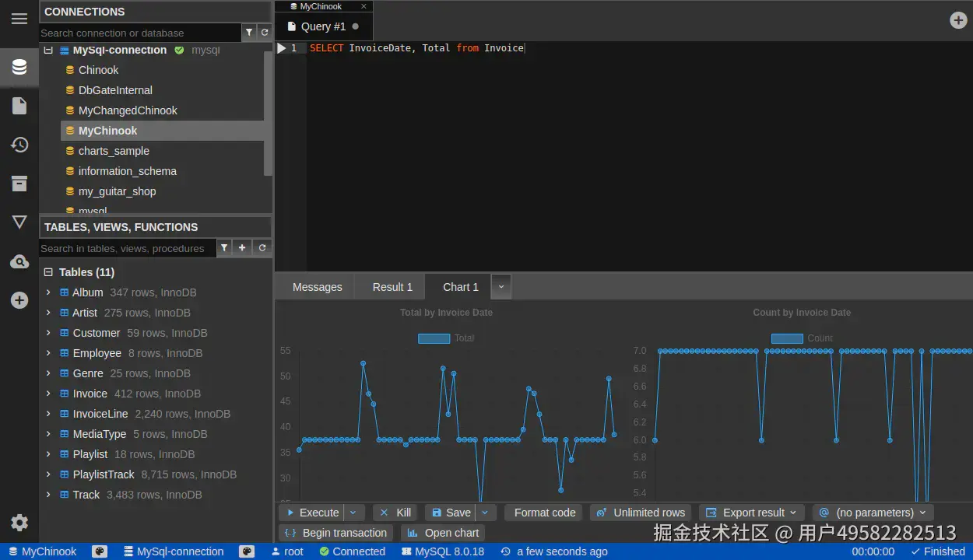This screenshot has height=560, width=973.
Task: Click the Kill button
Action: click(x=395, y=513)
